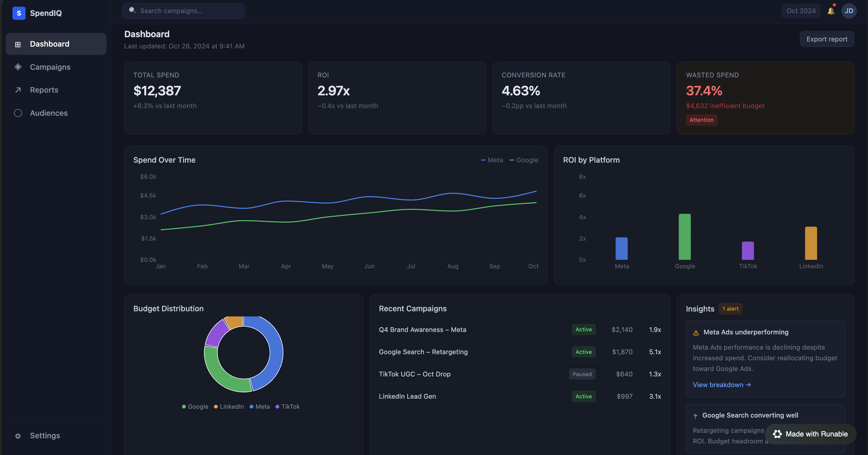The height and width of the screenshot is (455, 868).
Task: Click Active badge on LinkedIn Lead Gen row
Action: tap(583, 396)
